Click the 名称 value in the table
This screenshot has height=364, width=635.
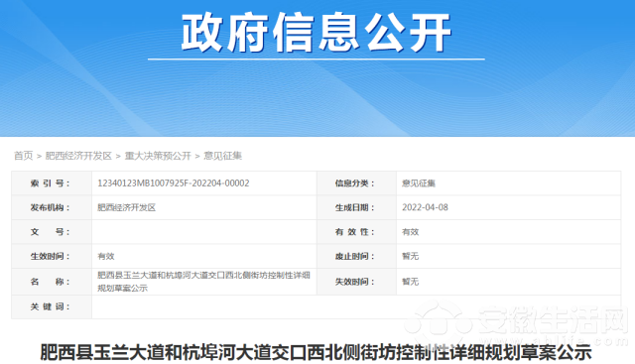click(x=203, y=282)
